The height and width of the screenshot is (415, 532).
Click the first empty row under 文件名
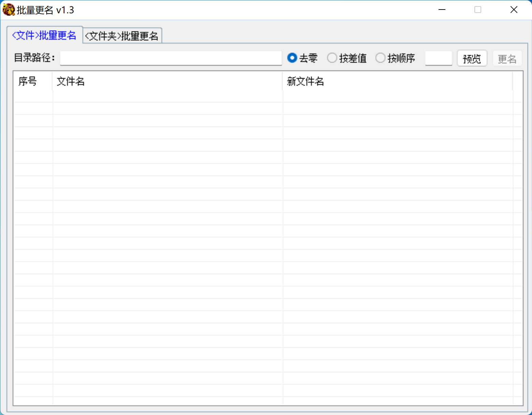point(167,96)
